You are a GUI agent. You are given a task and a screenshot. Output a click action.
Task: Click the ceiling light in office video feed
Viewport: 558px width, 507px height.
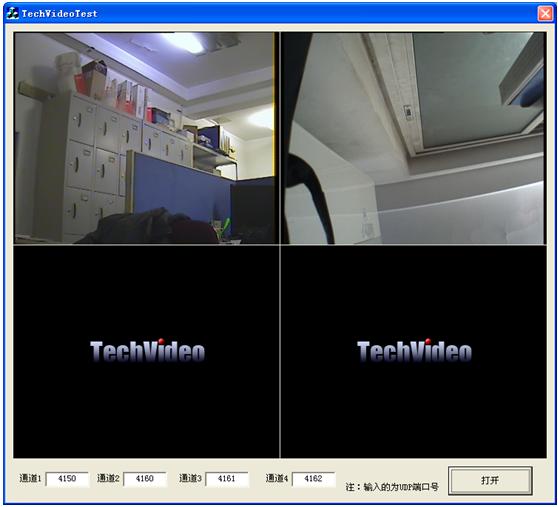(x=185, y=43)
